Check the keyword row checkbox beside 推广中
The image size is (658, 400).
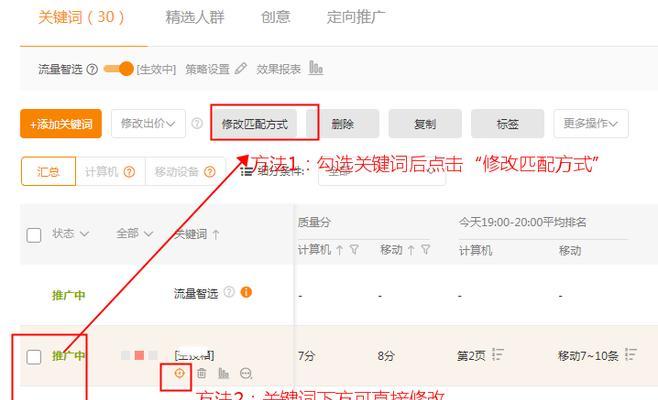coord(34,357)
